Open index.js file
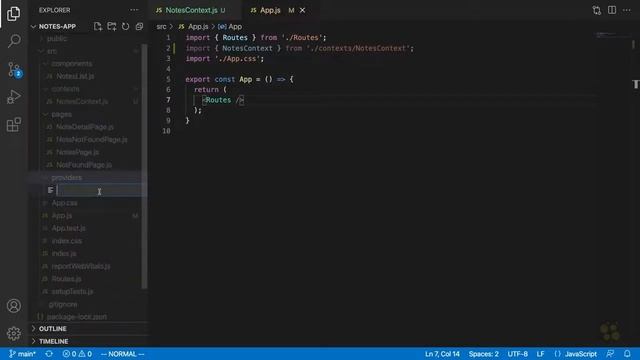Image resolution: width=640 pixels, height=360 pixels. coord(64,253)
